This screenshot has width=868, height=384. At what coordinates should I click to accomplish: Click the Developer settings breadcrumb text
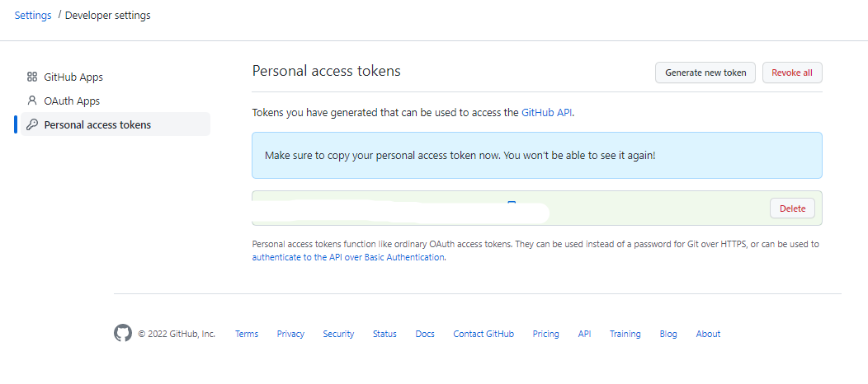point(108,16)
